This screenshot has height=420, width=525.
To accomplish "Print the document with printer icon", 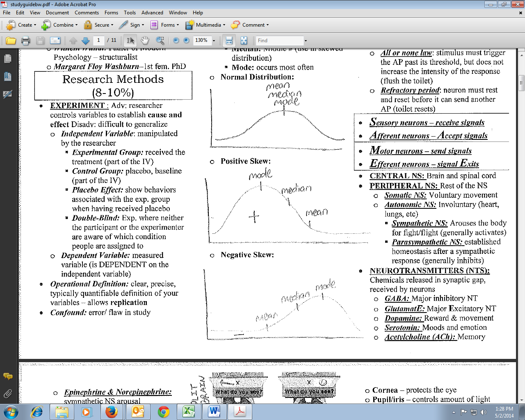I will 25,41.
